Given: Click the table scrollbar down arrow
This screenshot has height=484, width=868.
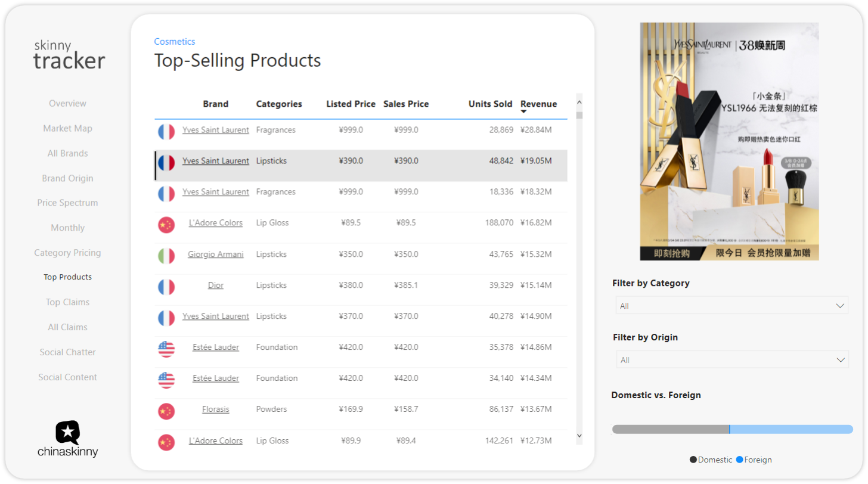Looking at the screenshot, I should point(579,436).
